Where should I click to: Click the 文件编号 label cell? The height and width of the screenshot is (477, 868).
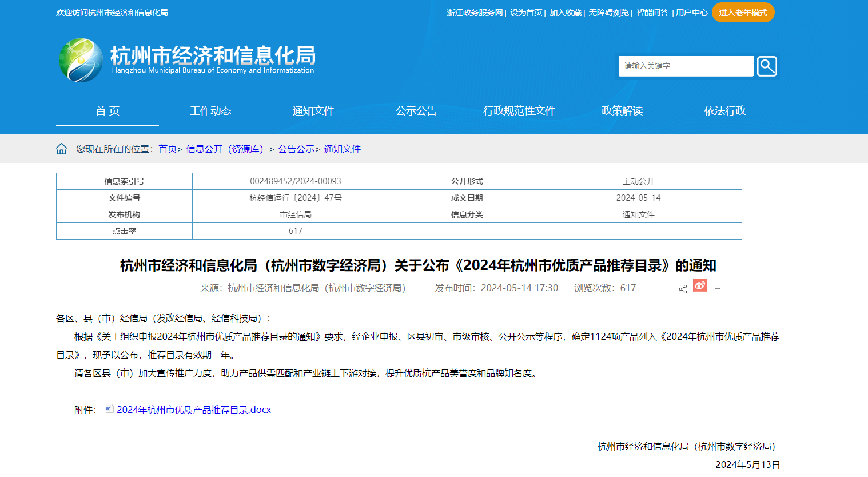(x=124, y=198)
